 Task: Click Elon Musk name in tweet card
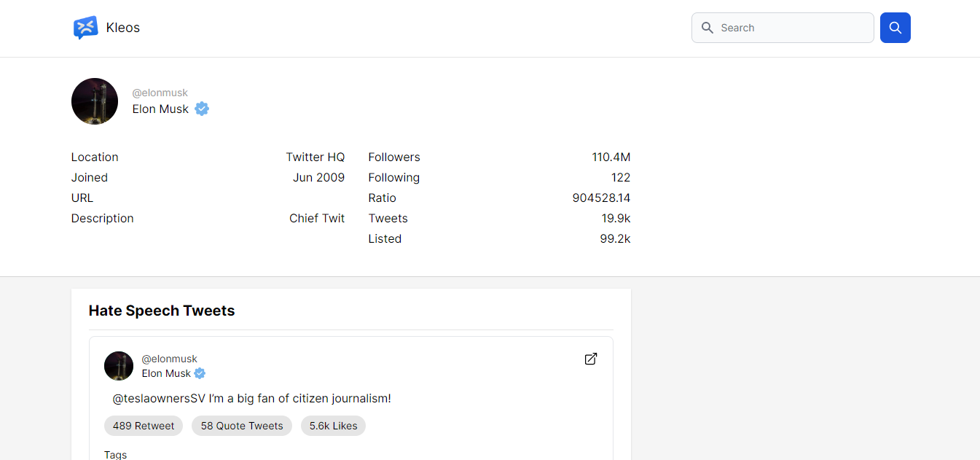(x=166, y=373)
